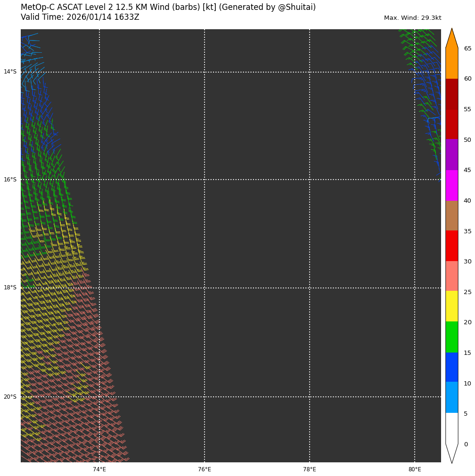Click the 80°E longitude axis label
475x476 pixels.
pos(415,469)
